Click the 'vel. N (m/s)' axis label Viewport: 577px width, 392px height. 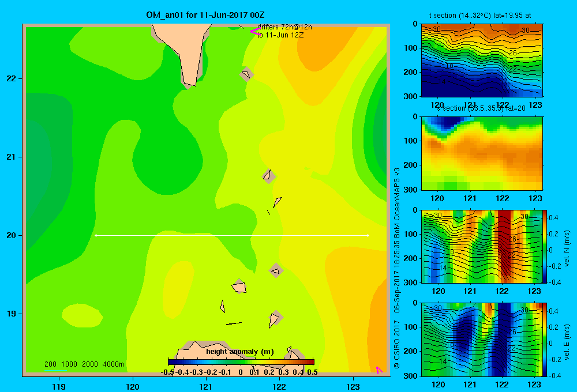point(567,248)
